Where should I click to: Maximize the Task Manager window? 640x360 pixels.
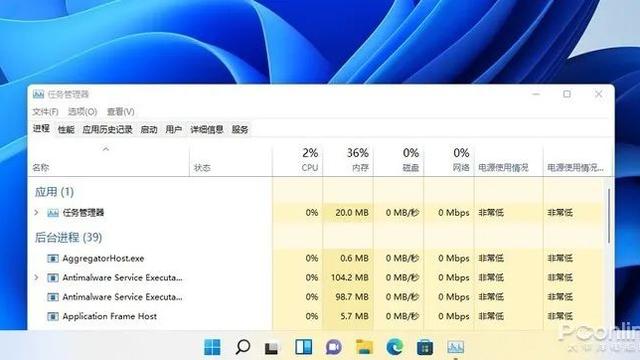[567, 94]
